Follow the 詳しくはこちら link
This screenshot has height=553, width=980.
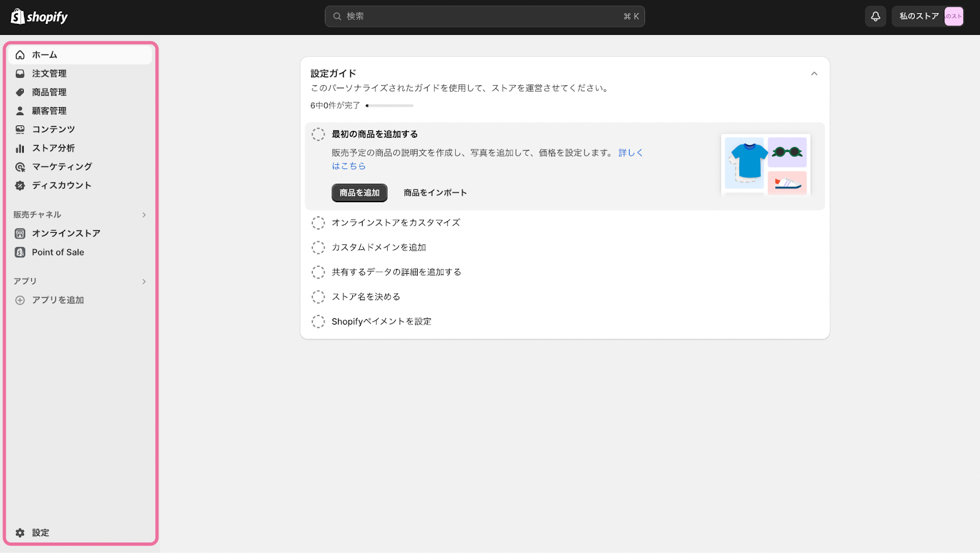pos(630,153)
